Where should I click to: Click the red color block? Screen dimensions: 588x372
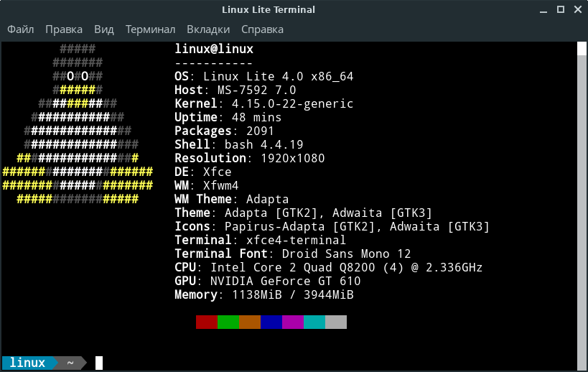pyautogui.click(x=207, y=322)
